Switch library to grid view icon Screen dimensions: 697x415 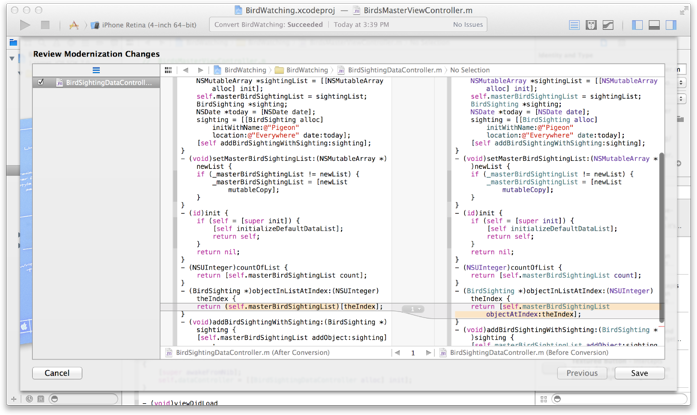(x=543, y=399)
